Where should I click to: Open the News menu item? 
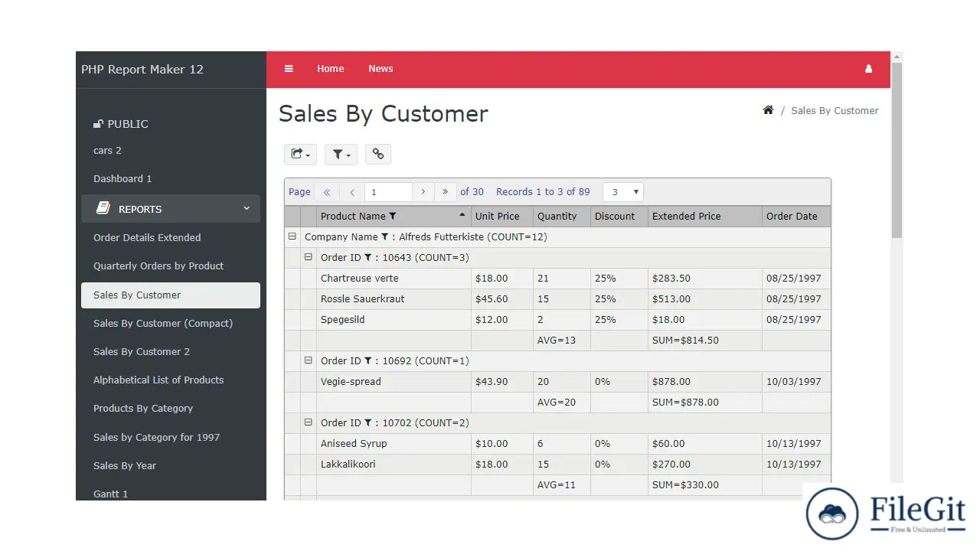point(381,69)
